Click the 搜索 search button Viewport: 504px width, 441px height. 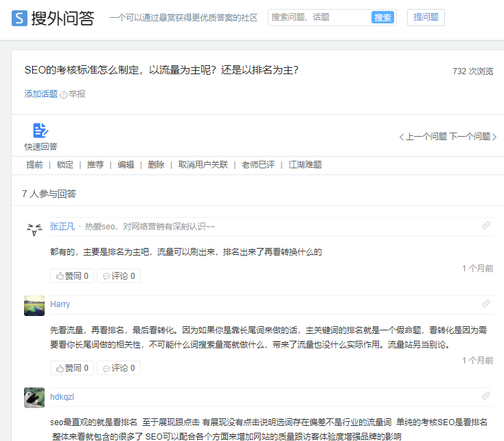[x=382, y=18]
